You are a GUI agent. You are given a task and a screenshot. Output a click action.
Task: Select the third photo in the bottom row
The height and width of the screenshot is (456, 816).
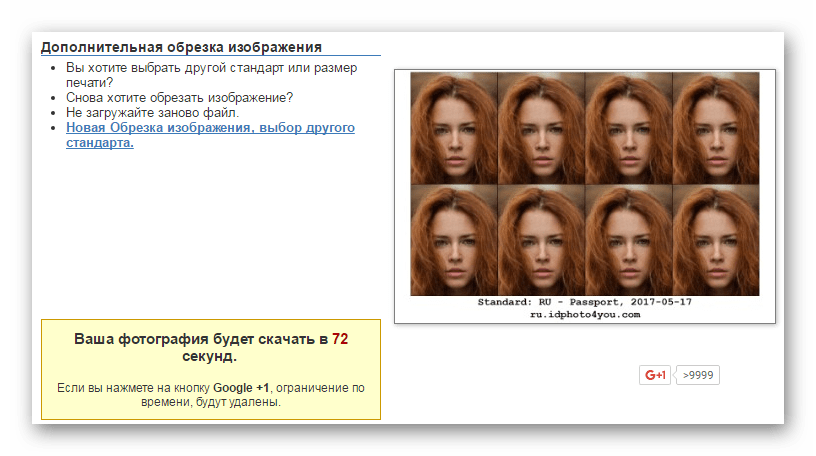click(x=628, y=240)
